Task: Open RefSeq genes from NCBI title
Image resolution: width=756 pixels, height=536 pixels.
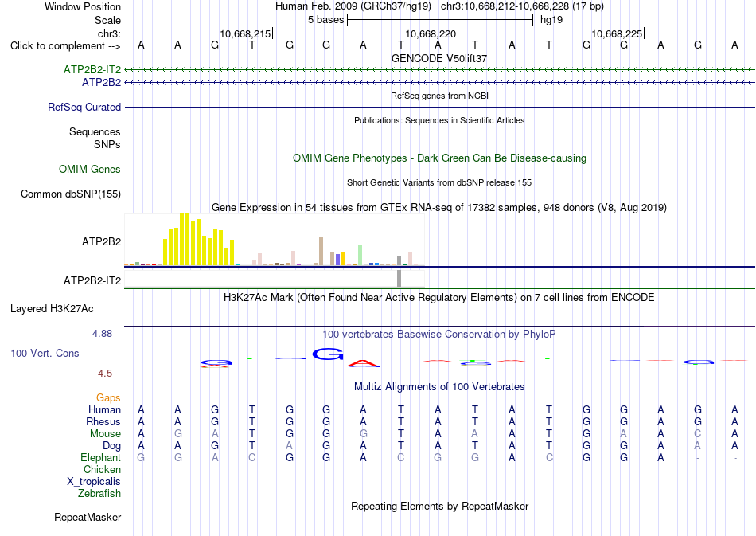Action: point(439,96)
